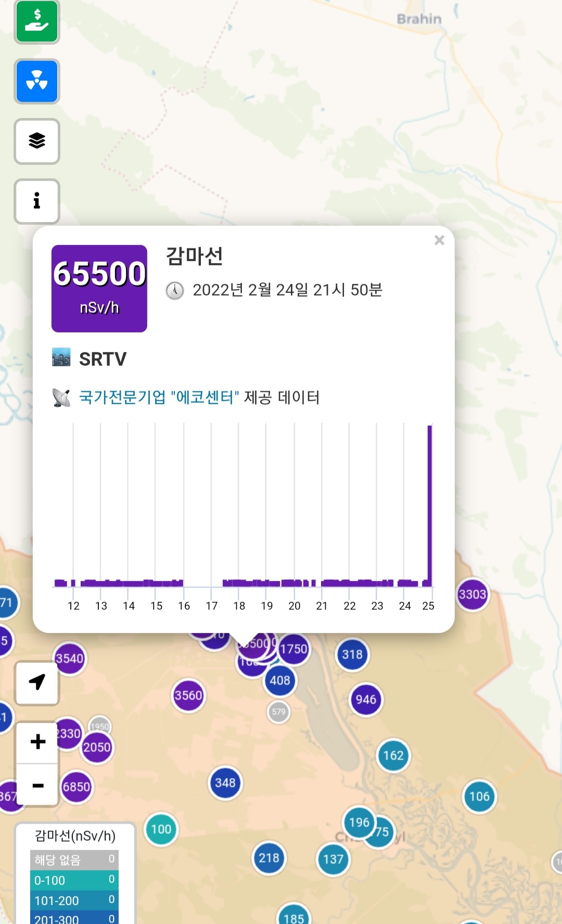
Task: Click the 0-100 legend color row
Action: tap(74, 880)
